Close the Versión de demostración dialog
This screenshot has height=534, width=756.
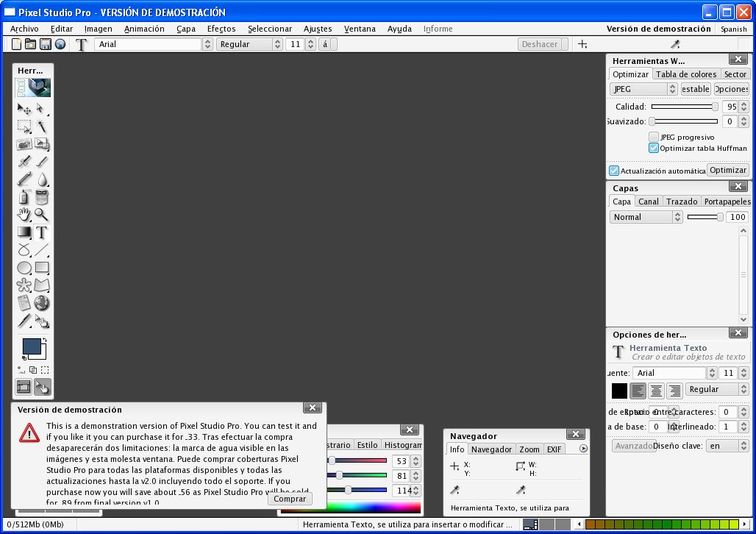click(313, 407)
